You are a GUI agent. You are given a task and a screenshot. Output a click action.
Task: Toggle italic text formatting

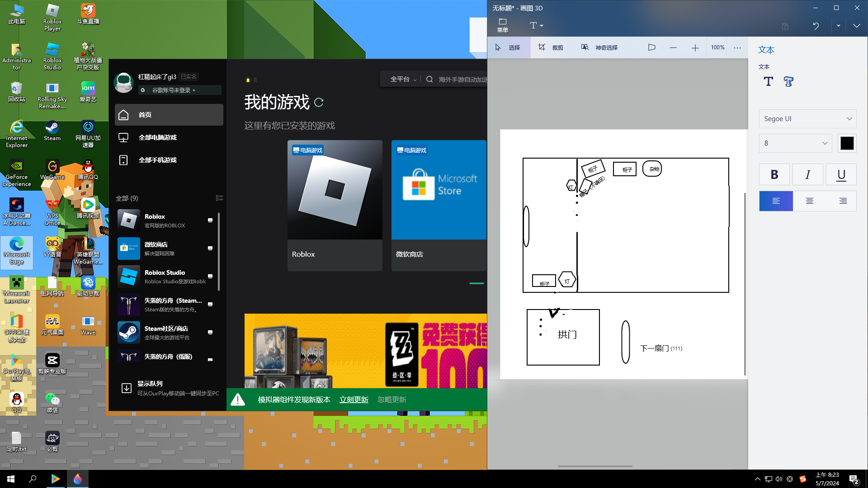(x=807, y=174)
